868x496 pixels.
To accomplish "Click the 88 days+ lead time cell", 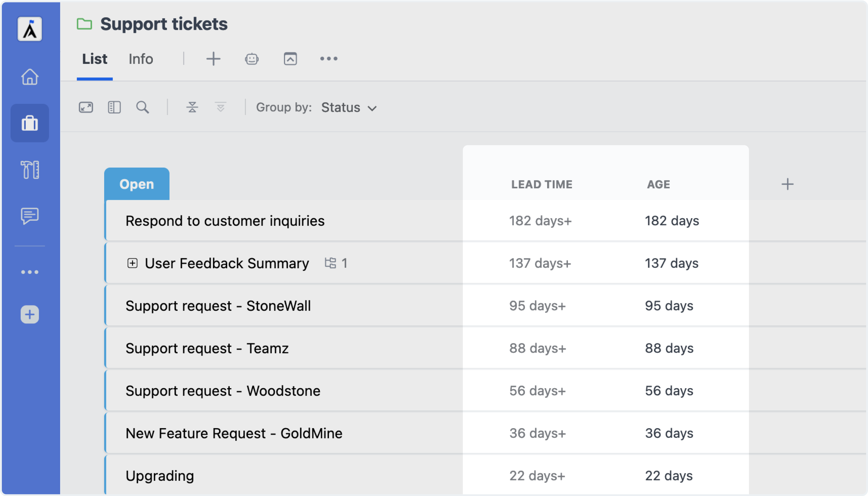I will click(538, 348).
